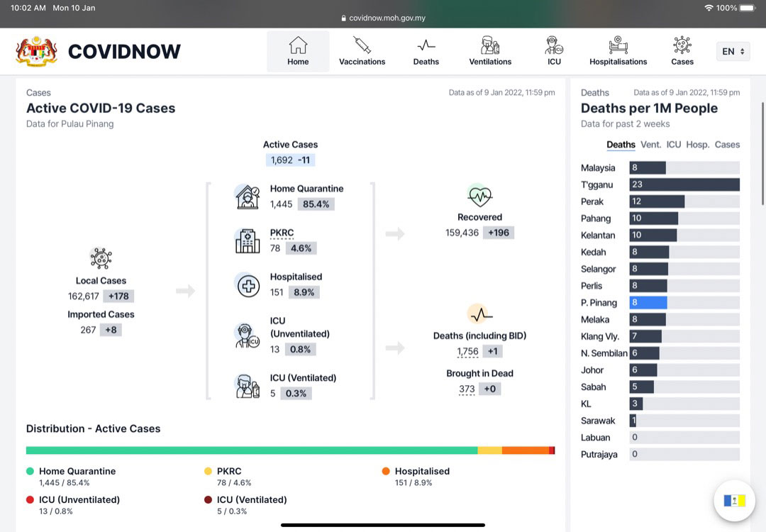The width and height of the screenshot is (766, 532).
Task: Click the PKRC abbreviation label
Action: tap(282, 233)
